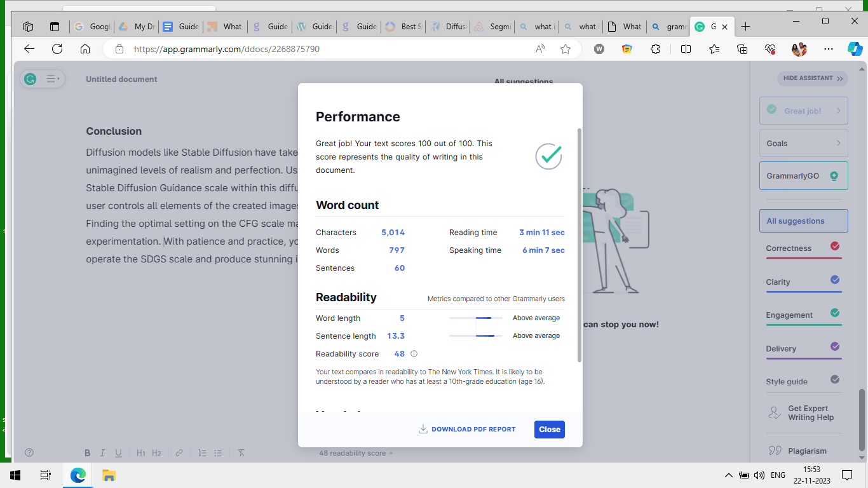This screenshot has width=868, height=488.
Task: Click the Performance dialog scrollbar
Action: tap(579, 245)
